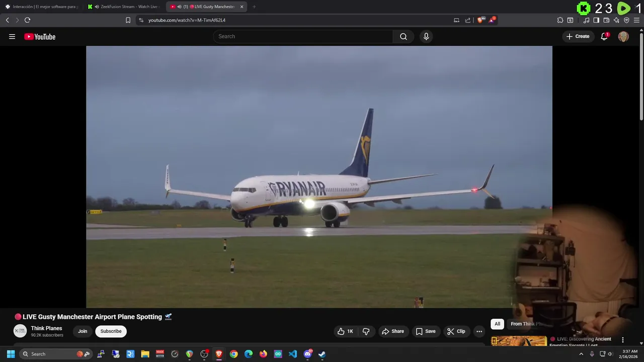Select the LIVE Gusty Manchester tab

click(206, 7)
